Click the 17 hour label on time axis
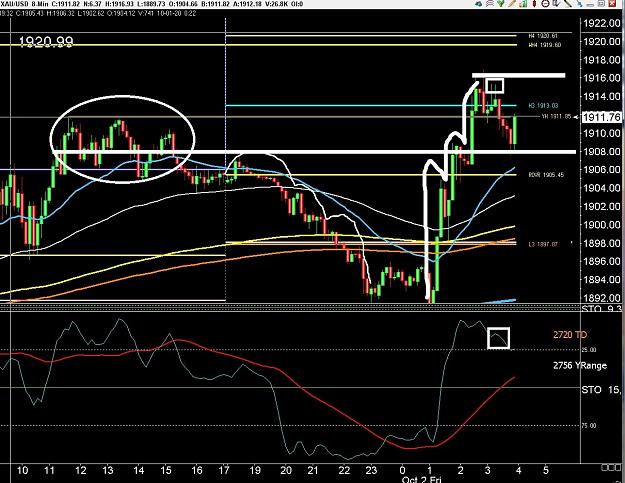 [x=224, y=470]
